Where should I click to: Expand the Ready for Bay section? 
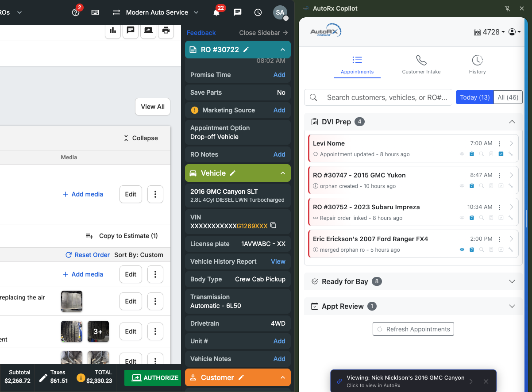512,281
